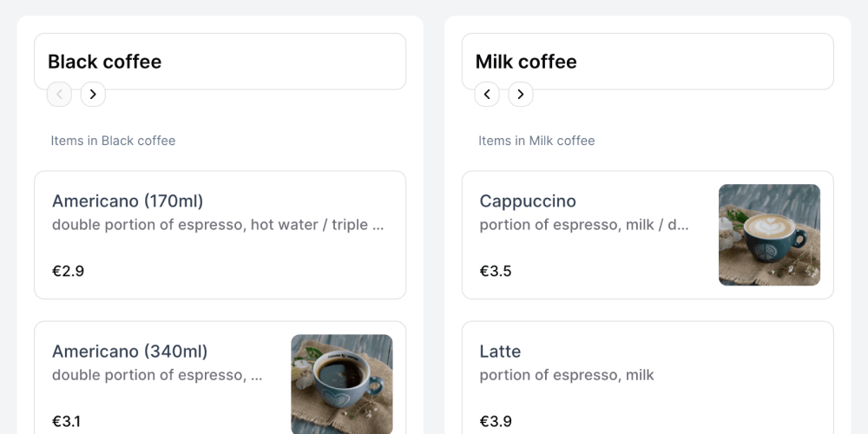Open the Americano (170ml) item
This screenshot has width=868, height=434.
(128, 201)
